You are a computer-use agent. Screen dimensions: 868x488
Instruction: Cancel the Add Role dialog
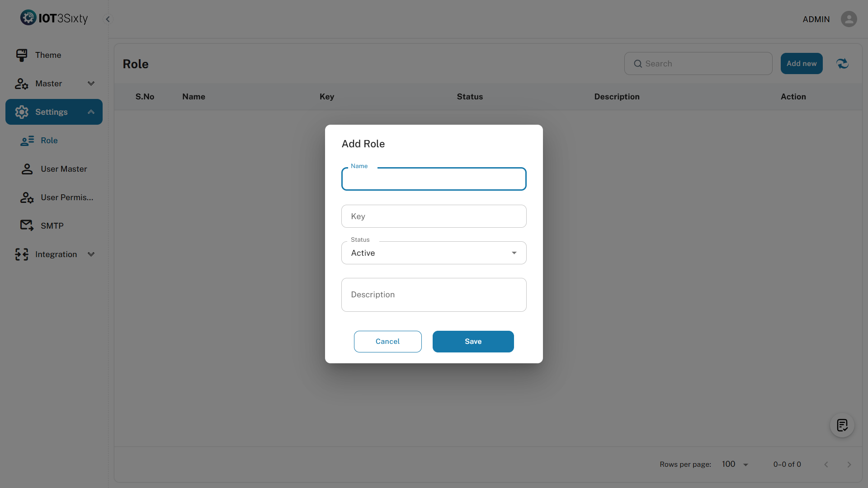[387, 342]
